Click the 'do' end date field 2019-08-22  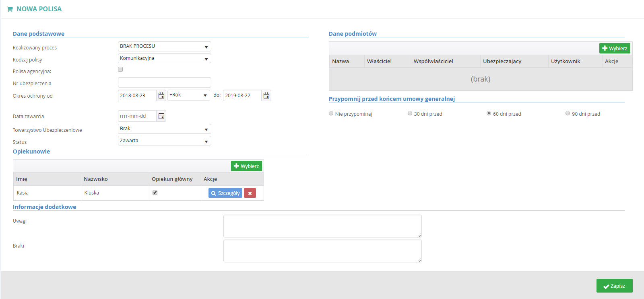point(242,95)
